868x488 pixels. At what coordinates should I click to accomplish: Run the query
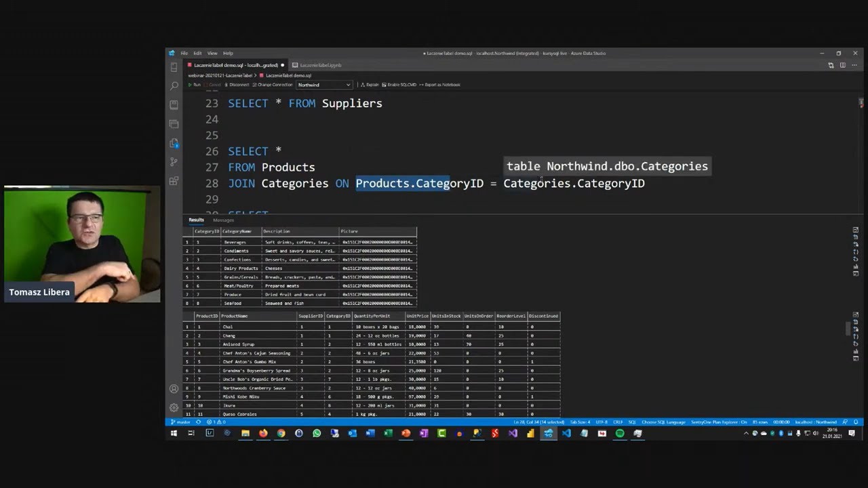click(195, 85)
